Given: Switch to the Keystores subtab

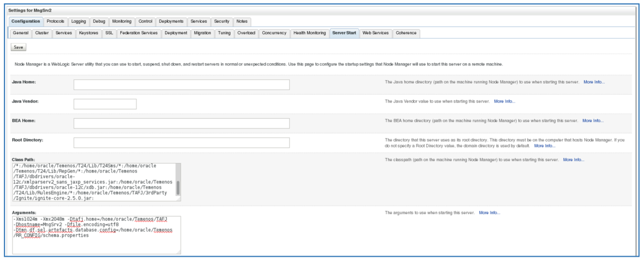Looking at the screenshot, I should click(x=89, y=33).
